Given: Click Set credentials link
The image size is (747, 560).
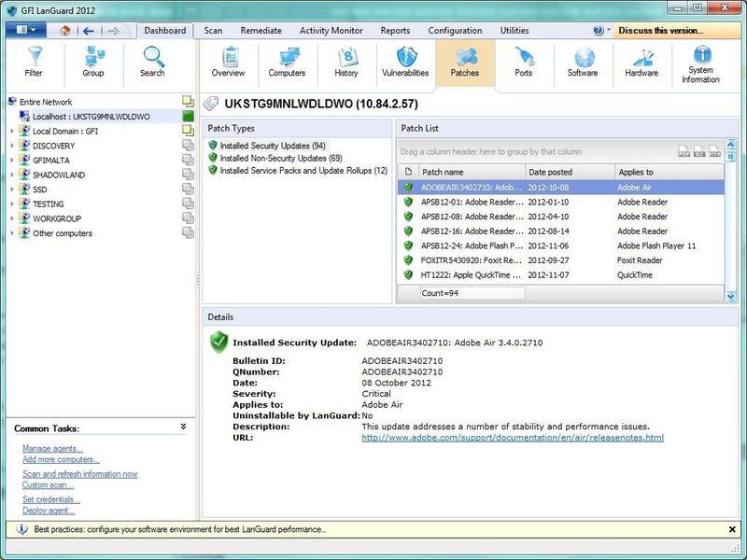Looking at the screenshot, I should (51, 499).
